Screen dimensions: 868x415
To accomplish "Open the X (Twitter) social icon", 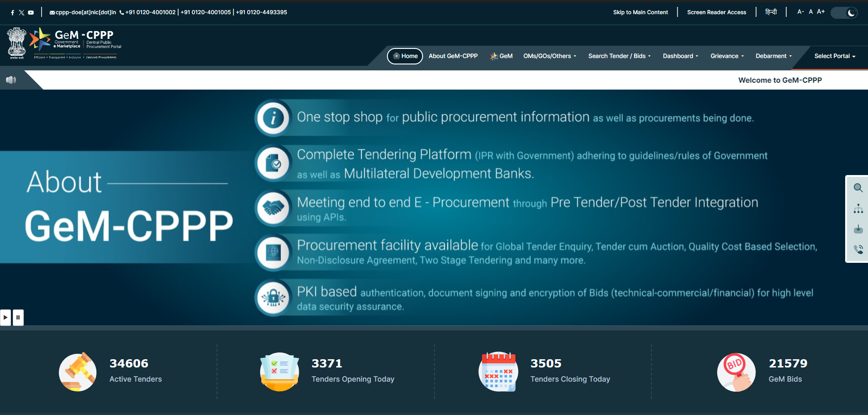I will click(x=21, y=13).
